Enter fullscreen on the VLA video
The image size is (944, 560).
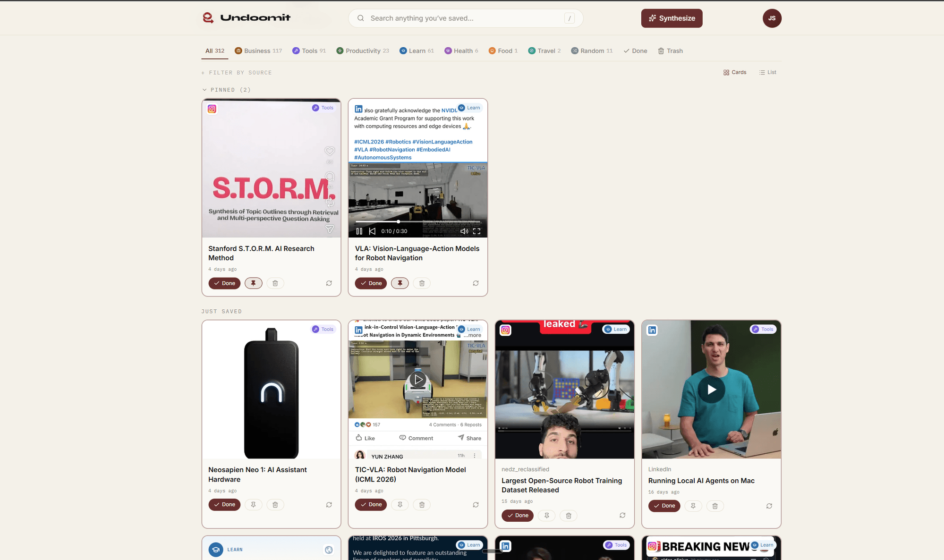tap(477, 231)
